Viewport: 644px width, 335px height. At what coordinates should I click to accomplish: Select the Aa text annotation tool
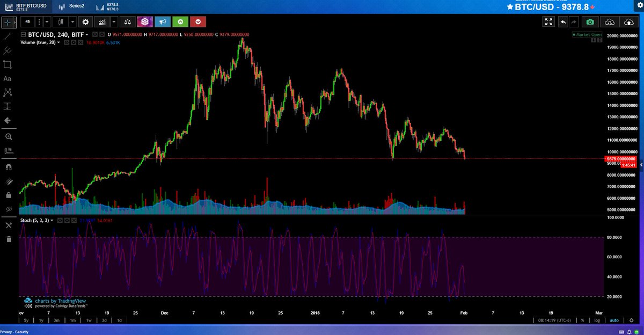coord(8,78)
